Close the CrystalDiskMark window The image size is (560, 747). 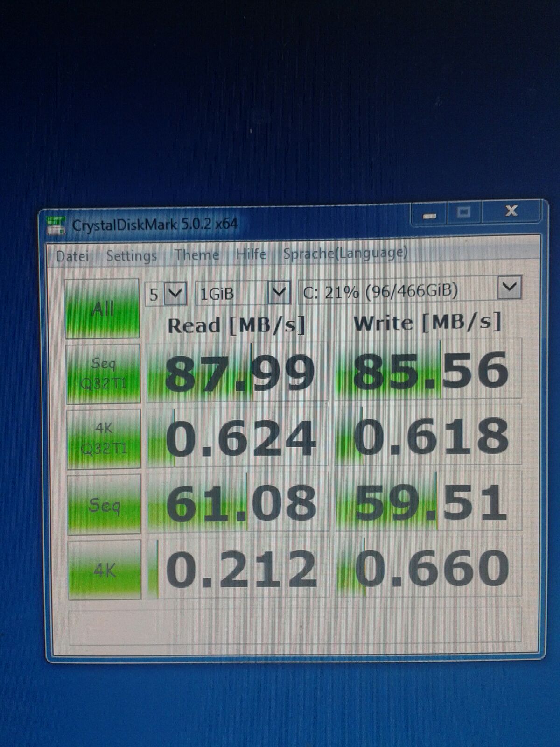[512, 211]
